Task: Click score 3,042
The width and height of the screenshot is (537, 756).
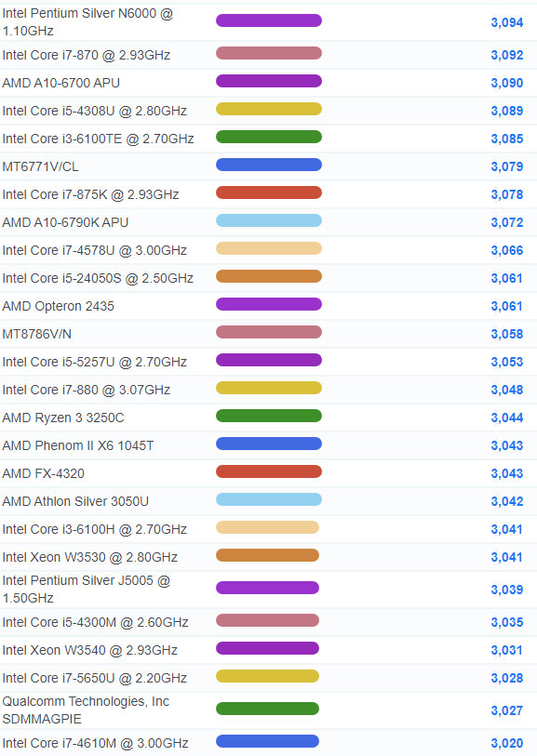Action: [x=507, y=501]
